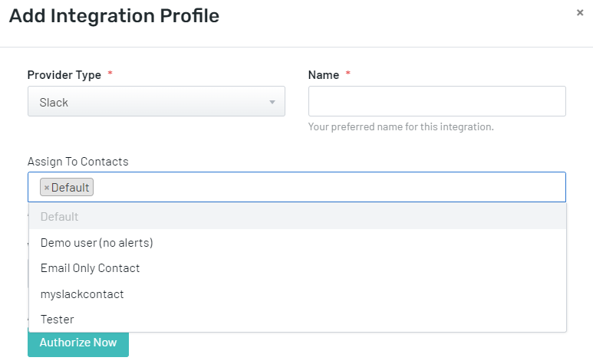Screen dimensions: 593x364
Task: Click the Provider Type dropdown arrow
Action: pyautogui.click(x=272, y=102)
